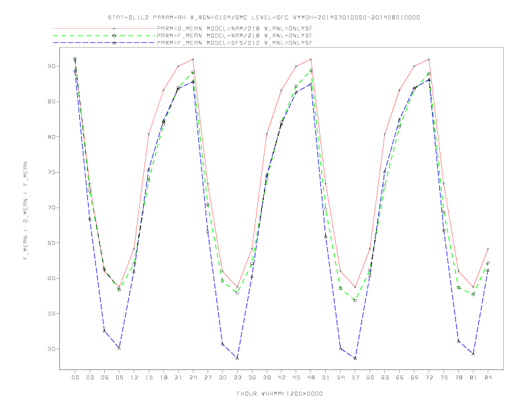
Task: Click forecast hour tick 12
Action: (134, 377)
